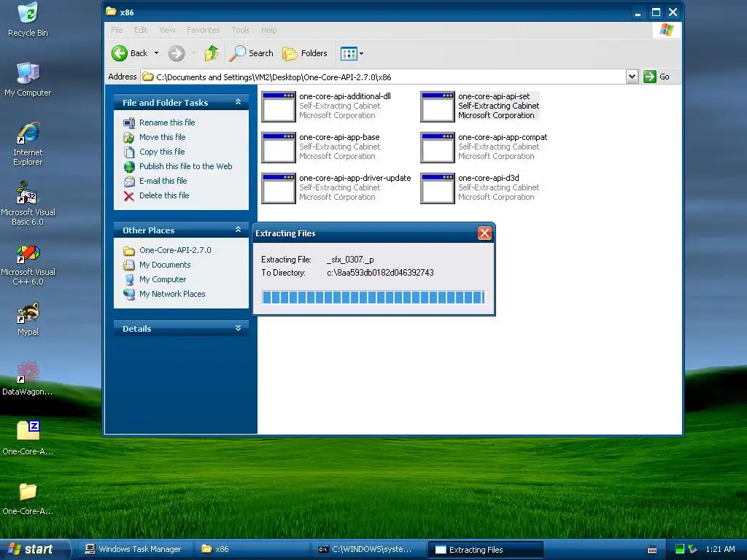Toggle the Folders pane
Image resolution: width=747 pixels, height=560 pixels.
point(304,53)
